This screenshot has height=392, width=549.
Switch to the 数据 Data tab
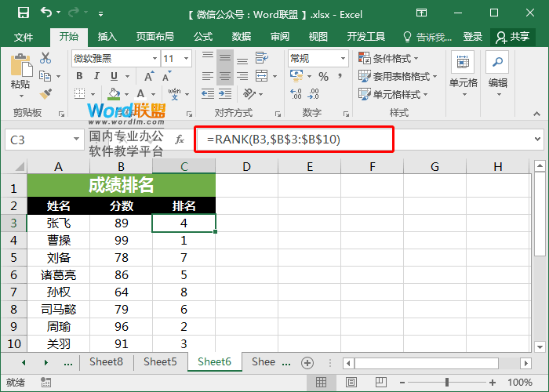pyautogui.click(x=242, y=37)
